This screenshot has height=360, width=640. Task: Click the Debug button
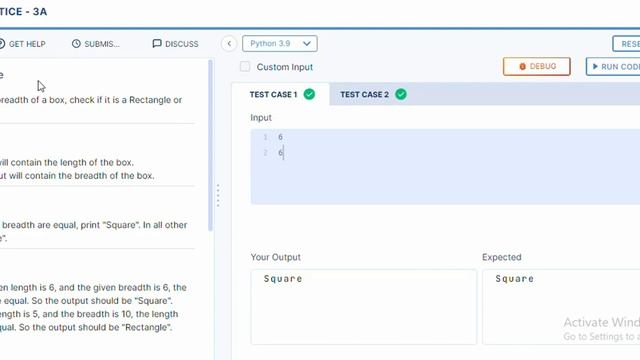pos(537,66)
